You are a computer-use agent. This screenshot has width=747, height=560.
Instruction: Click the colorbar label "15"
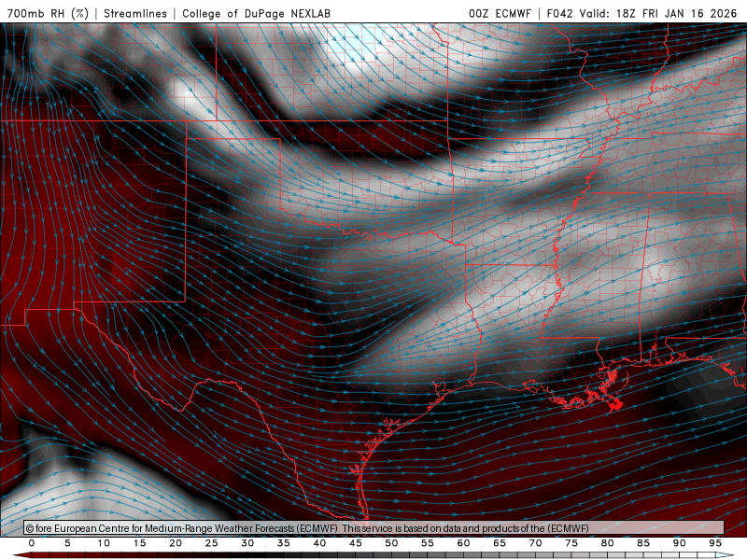pyautogui.click(x=139, y=543)
